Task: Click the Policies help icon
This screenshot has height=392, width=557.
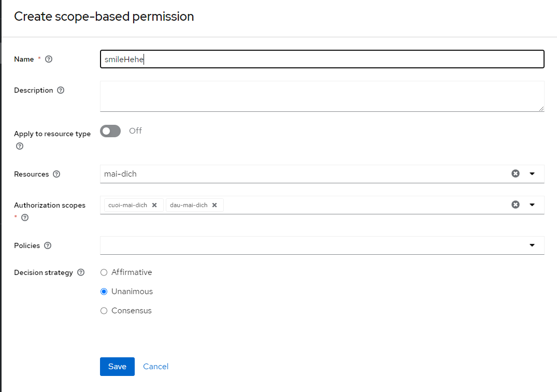Action: pyautogui.click(x=48, y=245)
